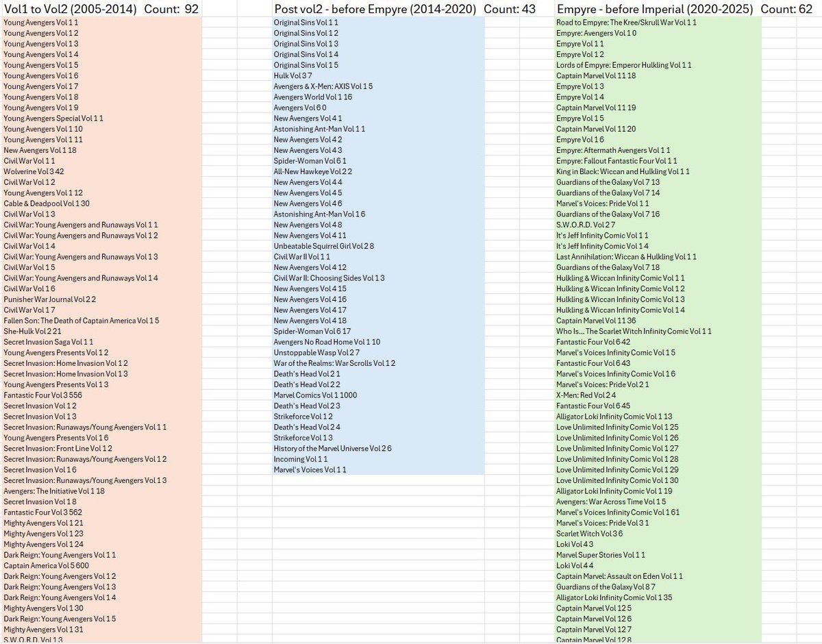Viewport: 822px width, 644px height.
Task: Click the 'Civil War II Vol 1 1' cell
Action: tap(302, 257)
